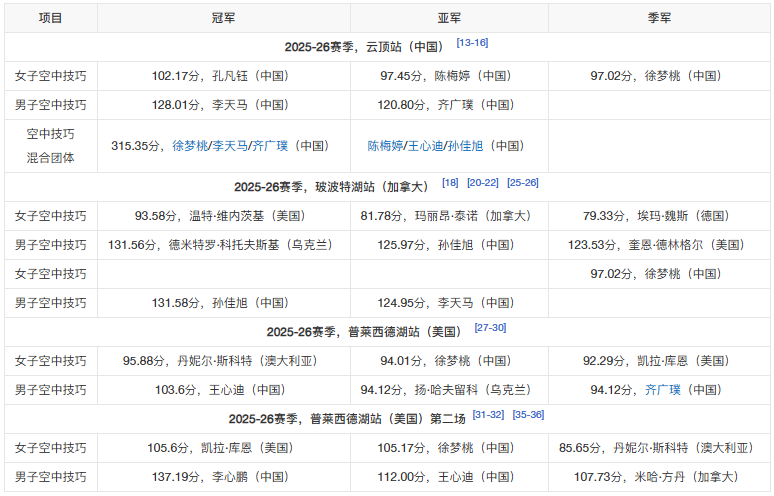Select heading 2025-26赛季,云顶站(中国)
Screen dimensions: 774x496
coord(364,47)
